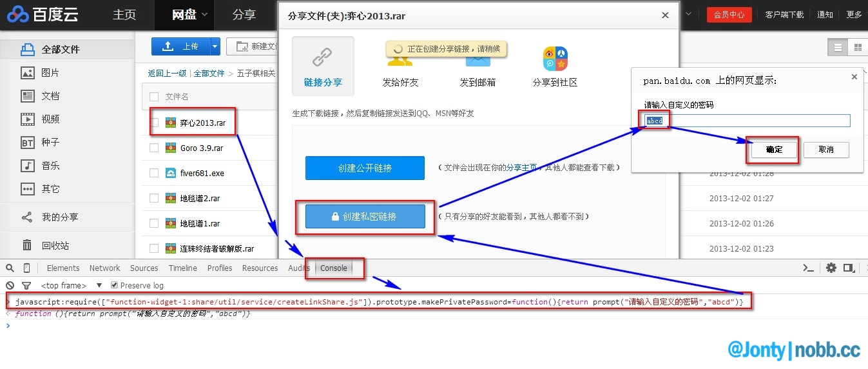This screenshot has width=868, height=369.
Task: Switch to grid view icon
Action: click(x=857, y=47)
